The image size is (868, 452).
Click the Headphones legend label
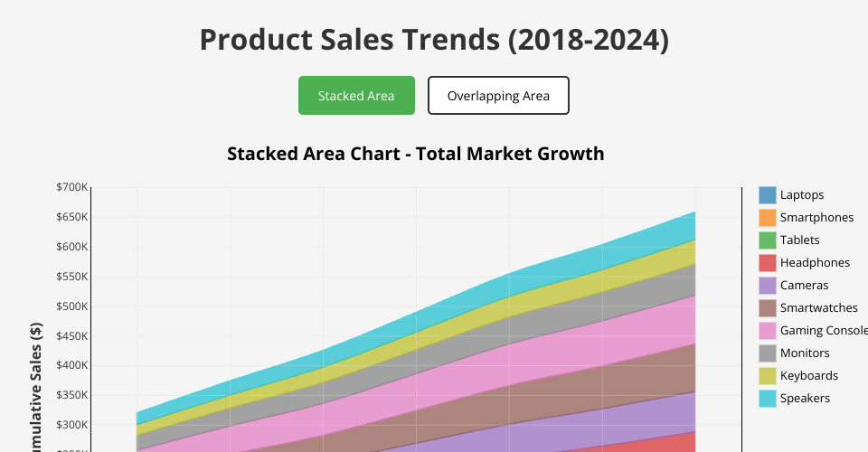(815, 263)
